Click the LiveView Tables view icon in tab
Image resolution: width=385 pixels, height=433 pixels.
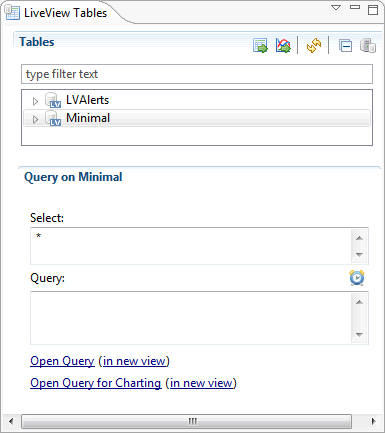[12, 13]
